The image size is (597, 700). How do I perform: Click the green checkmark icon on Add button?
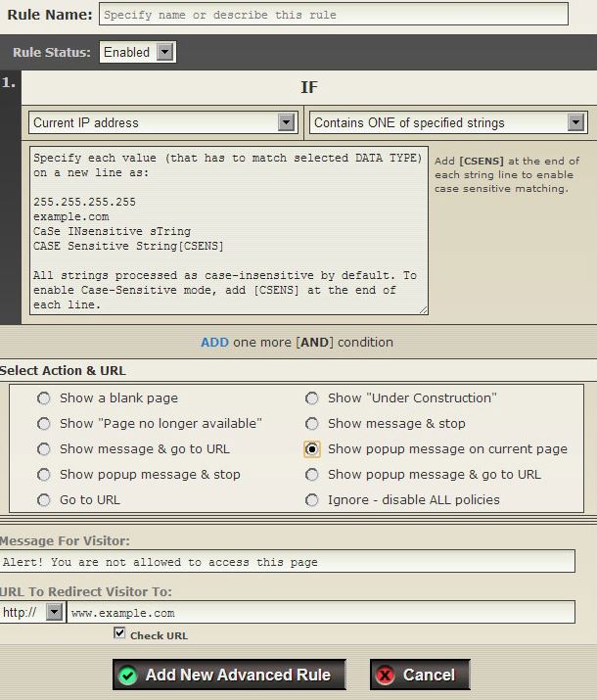[x=127, y=676]
